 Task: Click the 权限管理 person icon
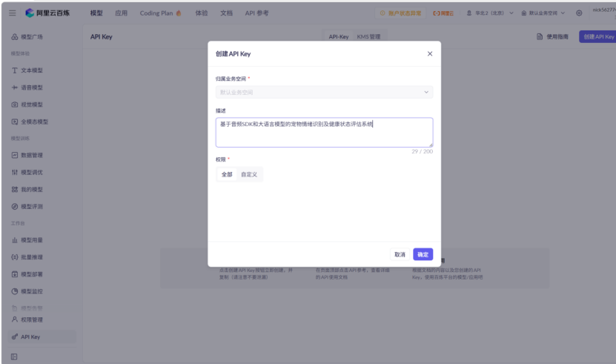pos(15,320)
